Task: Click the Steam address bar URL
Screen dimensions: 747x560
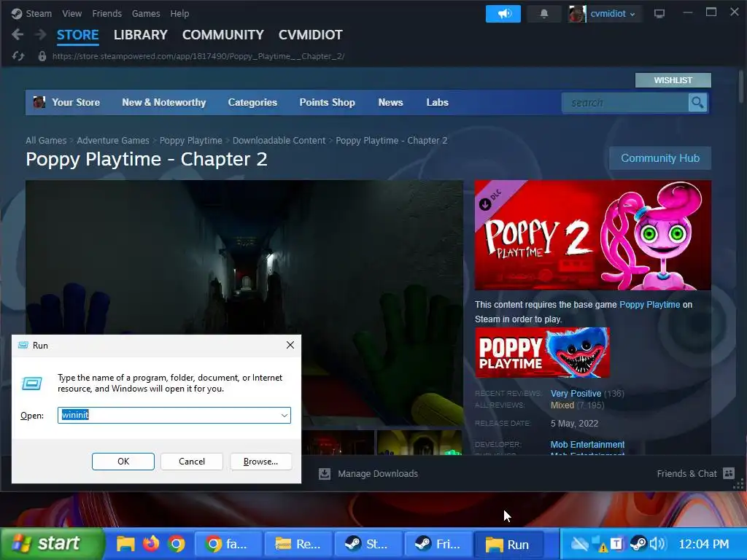Action: tap(198, 56)
